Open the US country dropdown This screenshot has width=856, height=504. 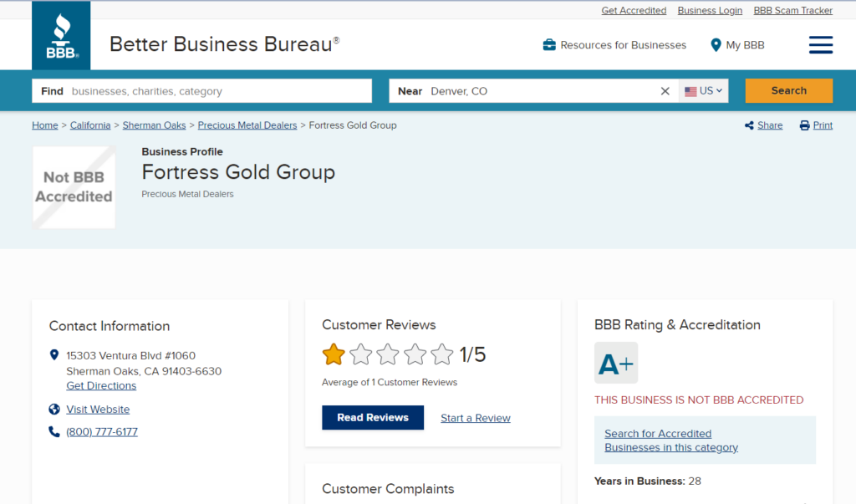pyautogui.click(x=703, y=91)
